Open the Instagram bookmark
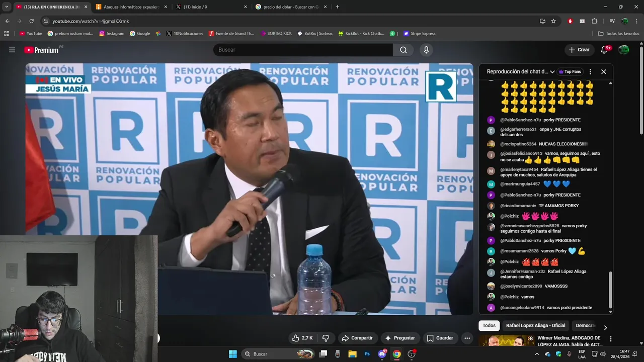 coord(112,34)
